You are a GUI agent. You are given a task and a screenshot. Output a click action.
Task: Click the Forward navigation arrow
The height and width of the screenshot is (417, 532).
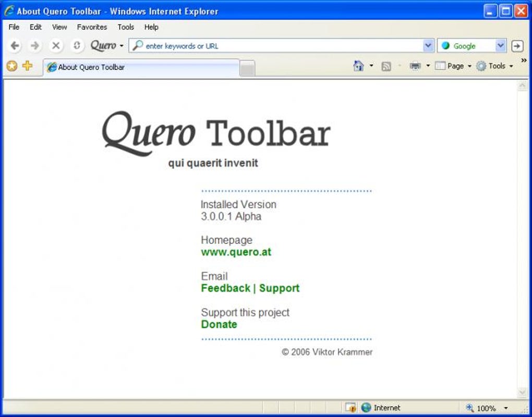click(x=34, y=45)
